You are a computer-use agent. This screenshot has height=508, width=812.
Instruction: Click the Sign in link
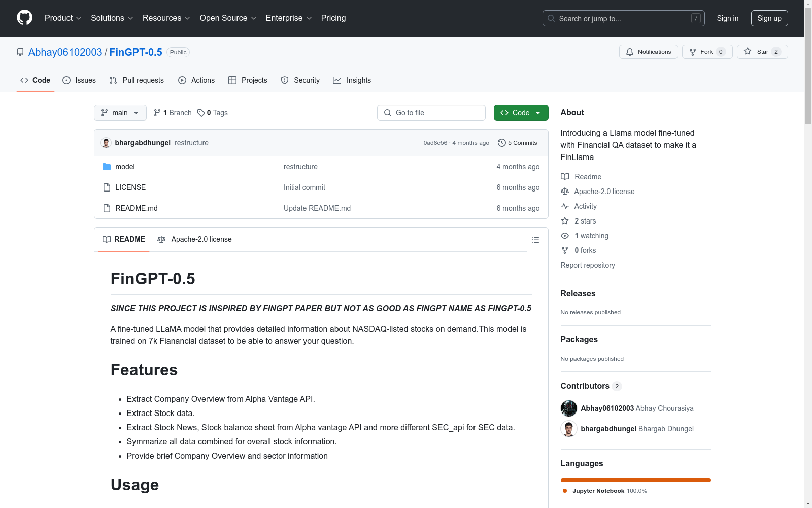coord(728,18)
